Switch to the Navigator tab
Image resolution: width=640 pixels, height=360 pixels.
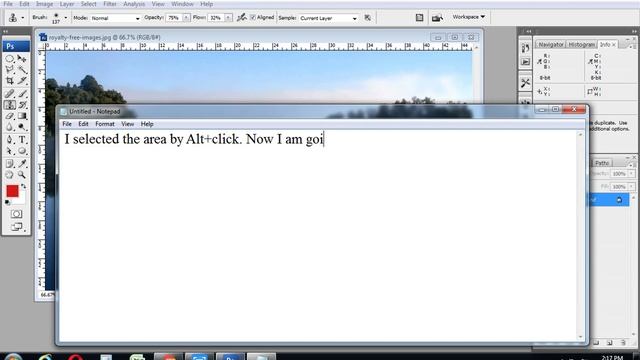550,44
